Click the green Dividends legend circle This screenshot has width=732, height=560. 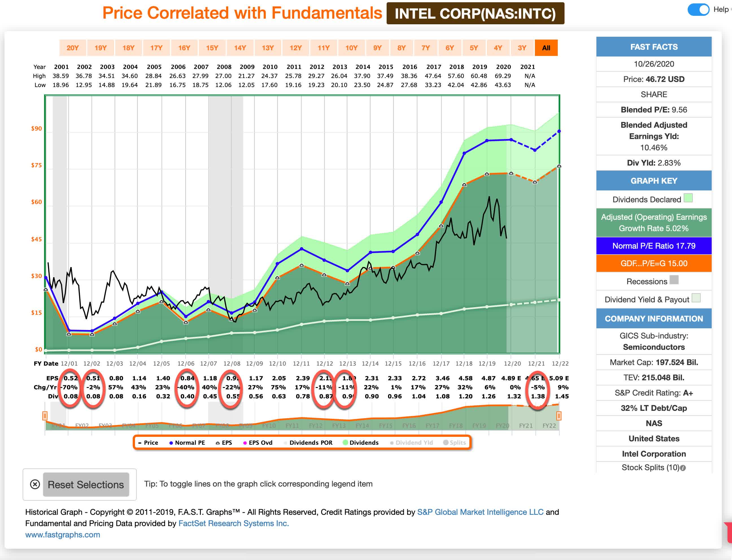point(345,443)
